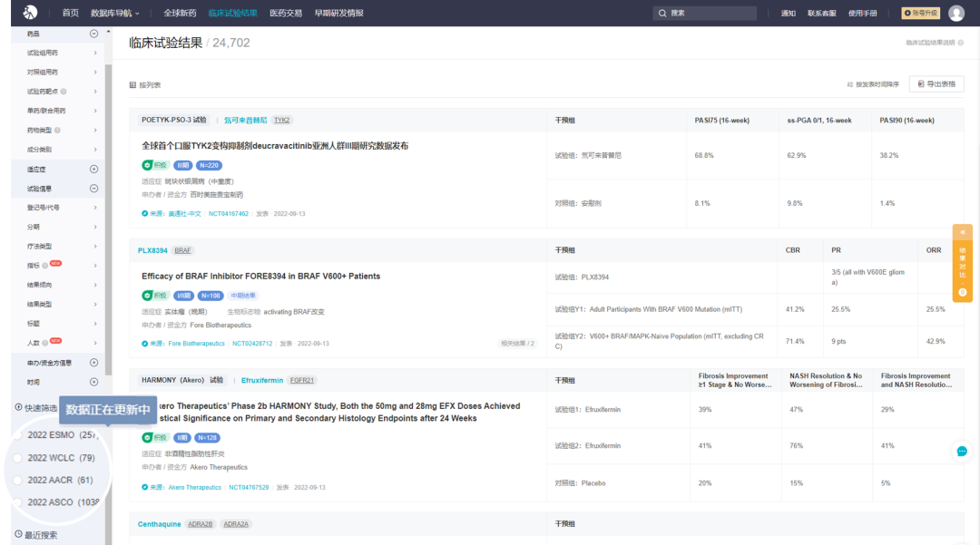Open the 临床试验结果 navigation tab

tap(232, 13)
